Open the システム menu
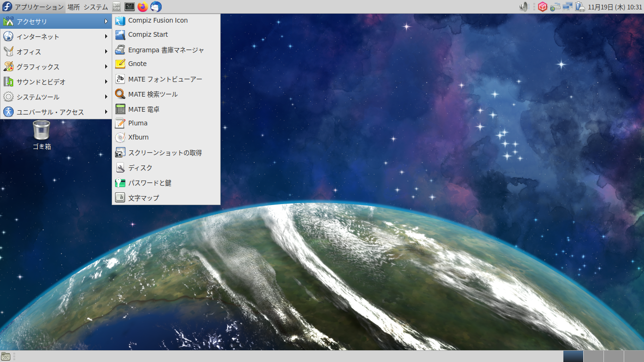Screen dimensions: 644x362 96,7
